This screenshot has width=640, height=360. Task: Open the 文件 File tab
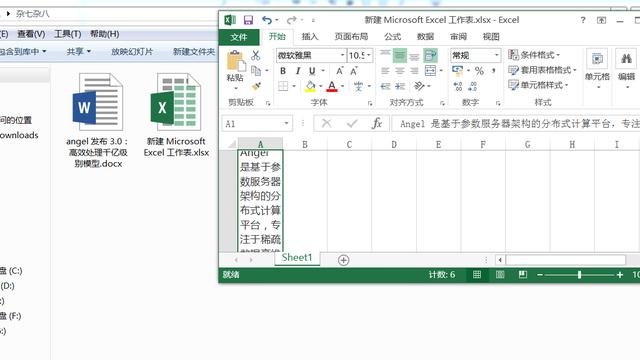(x=239, y=37)
